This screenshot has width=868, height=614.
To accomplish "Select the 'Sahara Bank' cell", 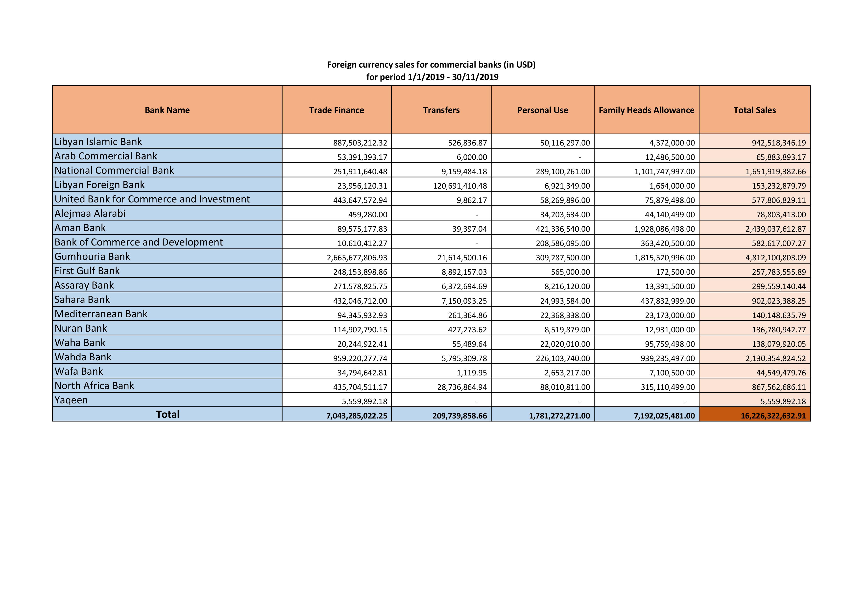I will (x=167, y=299).
